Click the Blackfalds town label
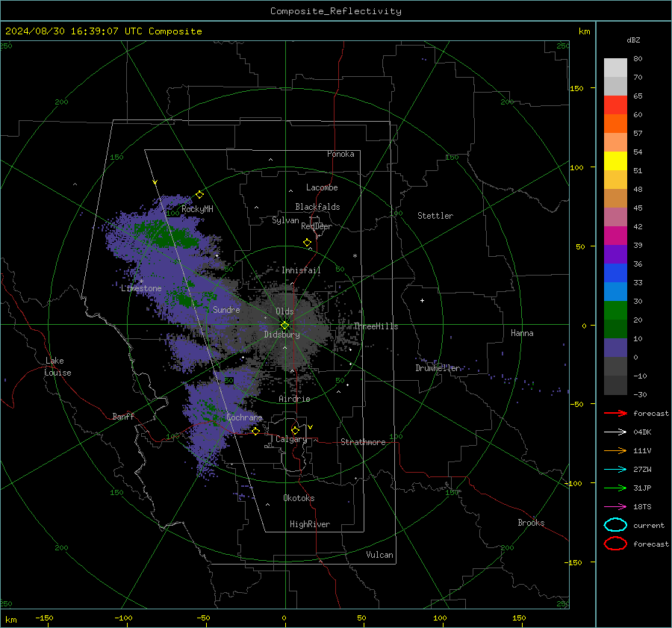 [317, 207]
